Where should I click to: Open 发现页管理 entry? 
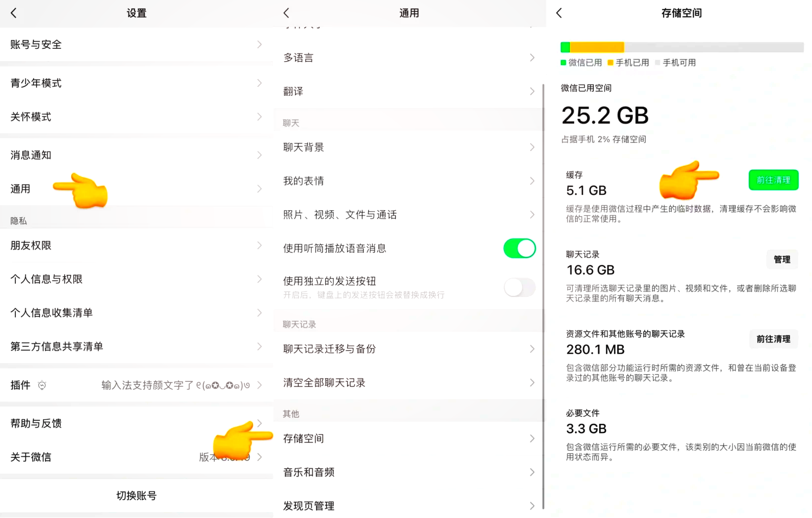coord(409,506)
